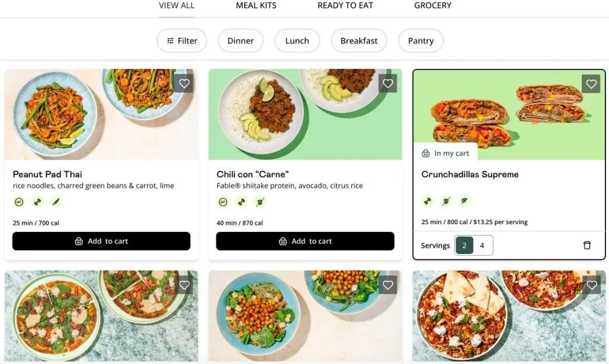Favorite the Peanut Pad Thai heart icon
Screen dimensions: 609x364
[x=184, y=84]
